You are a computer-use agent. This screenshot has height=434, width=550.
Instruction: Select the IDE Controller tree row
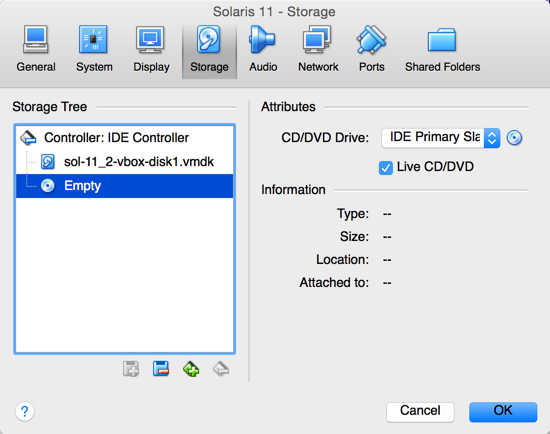pos(125,138)
